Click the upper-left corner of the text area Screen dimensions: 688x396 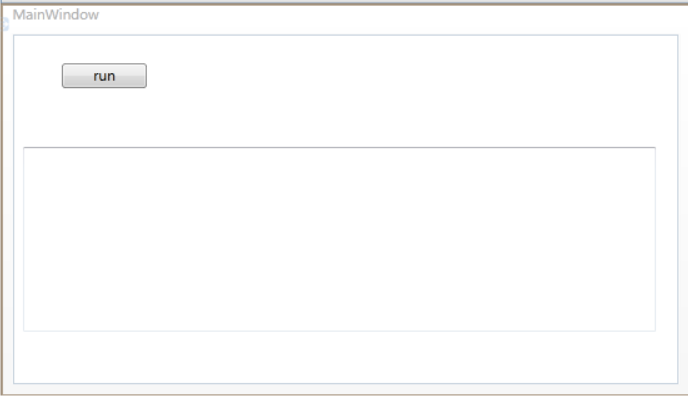coord(24,148)
